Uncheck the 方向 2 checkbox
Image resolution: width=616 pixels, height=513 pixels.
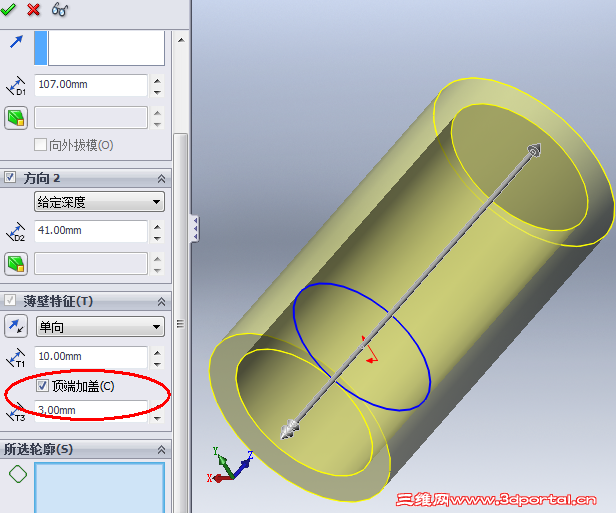point(10,178)
